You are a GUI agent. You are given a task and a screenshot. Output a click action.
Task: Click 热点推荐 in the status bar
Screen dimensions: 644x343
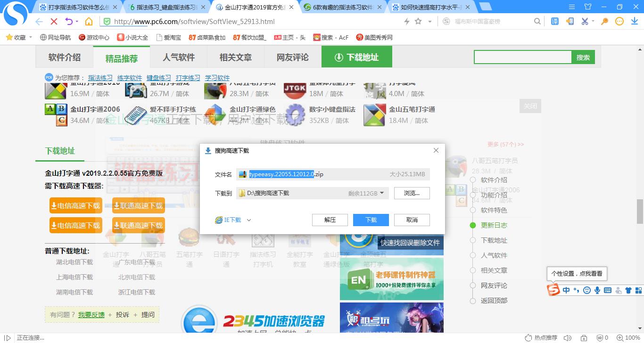[542, 338]
